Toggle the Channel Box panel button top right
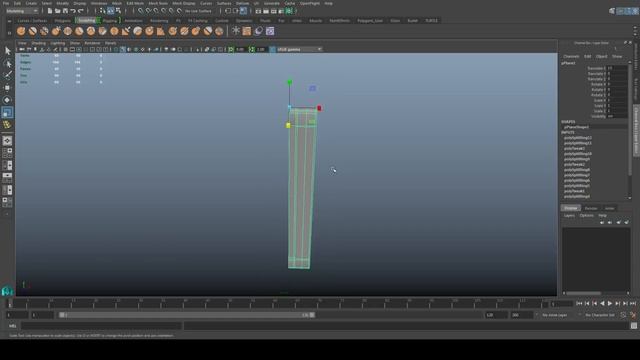The height and width of the screenshot is (360, 640). tap(635, 11)
